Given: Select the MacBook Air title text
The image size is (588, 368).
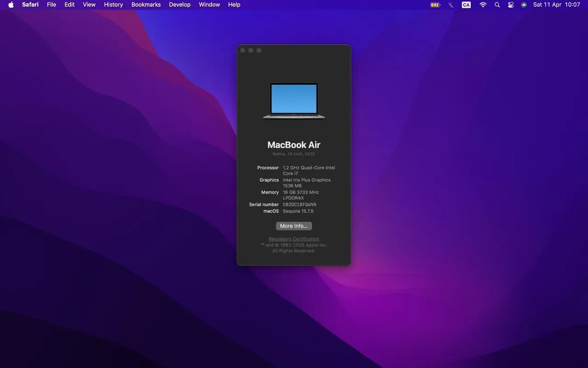Looking at the screenshot, I should coord(294,145).
